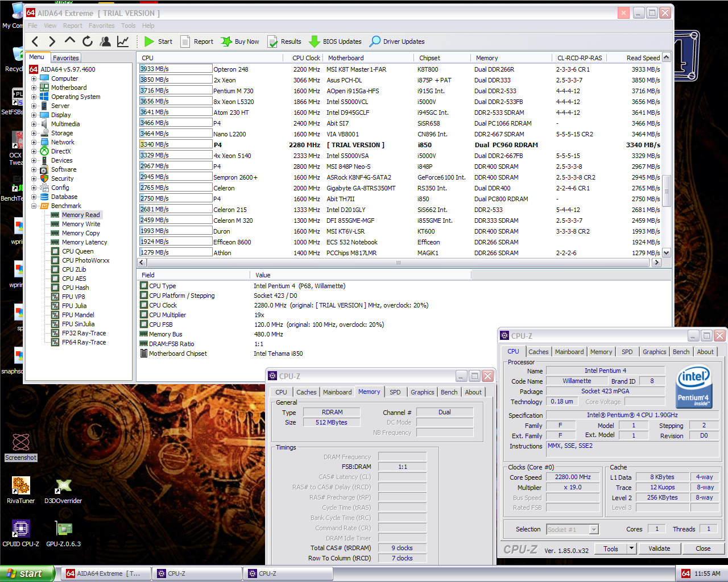Select the D3DOverrider desktop icon

click(x=63, y=490)
